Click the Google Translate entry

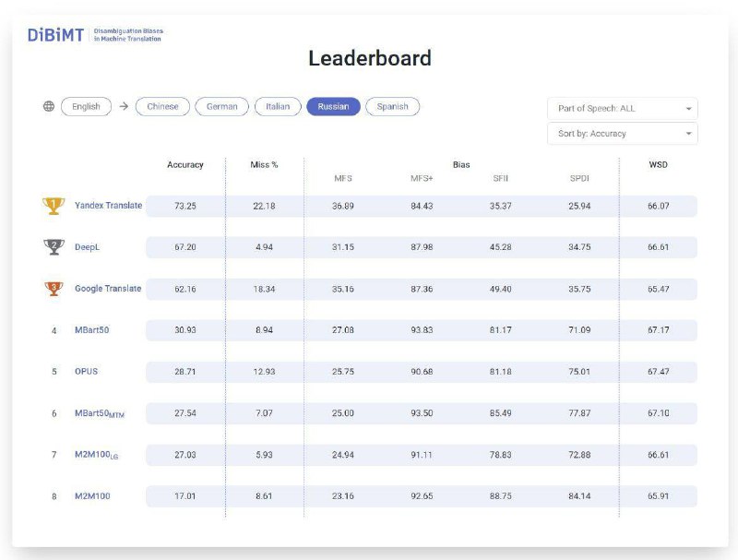pos(108,289)
